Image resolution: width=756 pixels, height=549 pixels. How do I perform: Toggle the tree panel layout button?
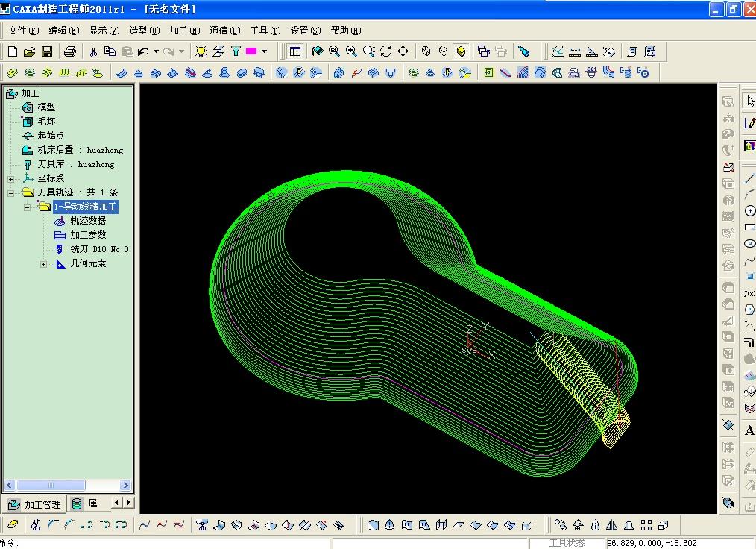coord(295,51)
